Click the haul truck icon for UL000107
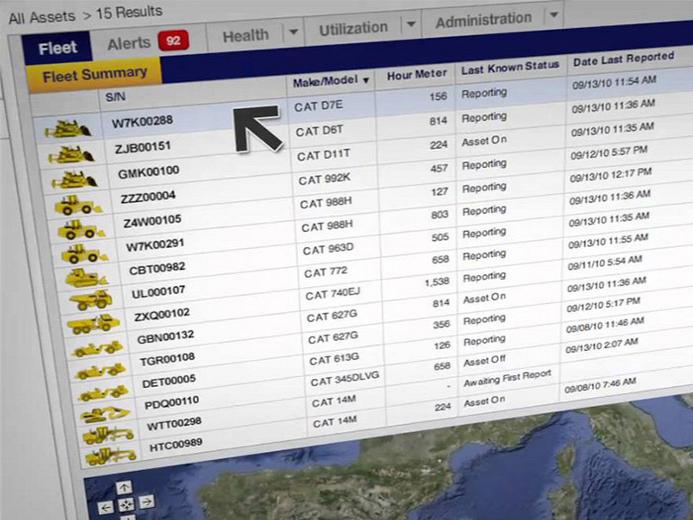This screenshot has height=520, width=693. pyautogui.click(x=91, y=300)
